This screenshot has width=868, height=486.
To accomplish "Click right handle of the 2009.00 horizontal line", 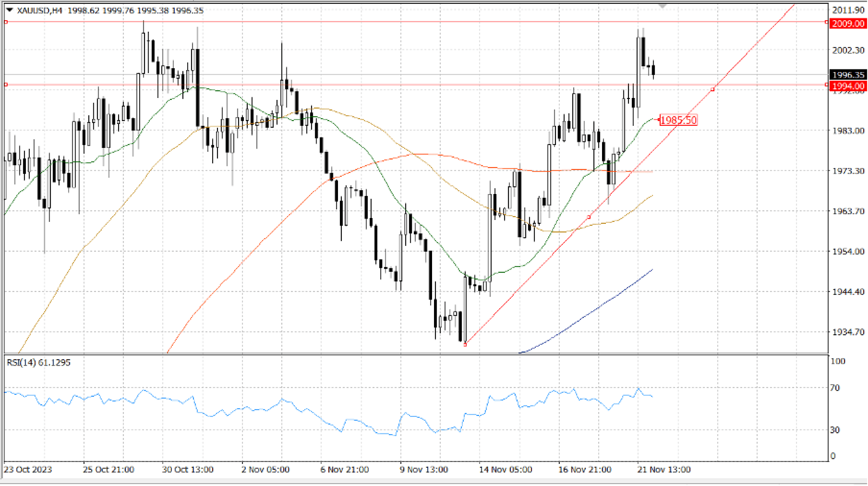I will pos(826,22).
